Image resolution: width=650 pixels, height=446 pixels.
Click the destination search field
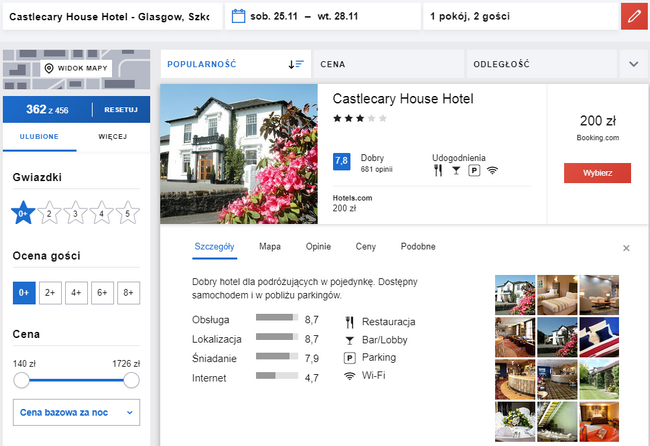tap(112, 17)
